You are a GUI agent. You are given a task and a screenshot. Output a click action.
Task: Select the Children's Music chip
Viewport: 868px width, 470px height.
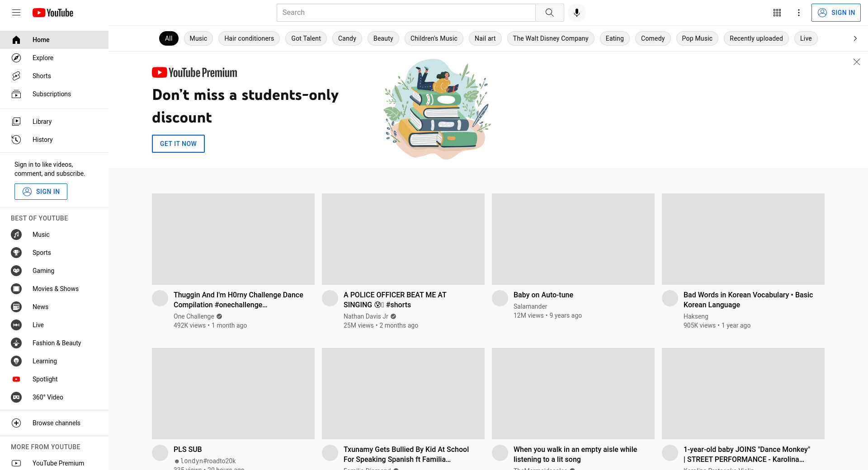(434, 38)
